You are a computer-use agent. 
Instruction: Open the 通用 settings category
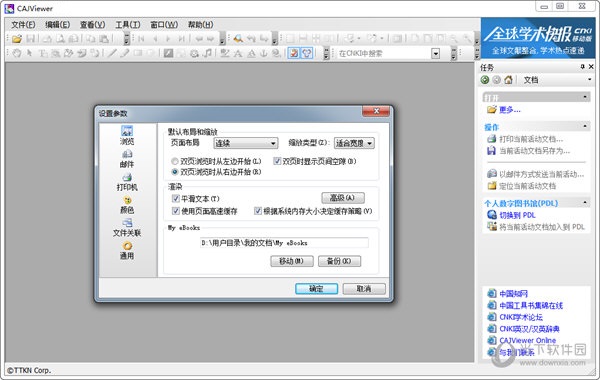pos(127,250)
